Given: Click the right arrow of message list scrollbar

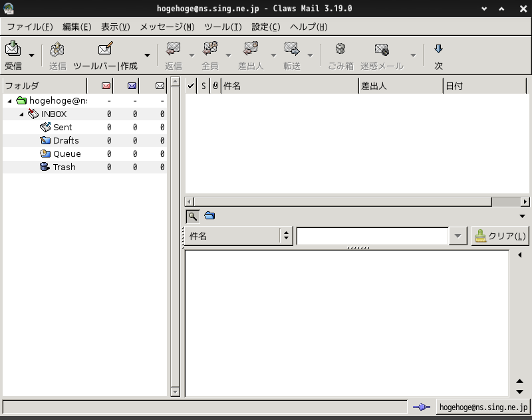Looking at the screenshot, I should point(525,202).
